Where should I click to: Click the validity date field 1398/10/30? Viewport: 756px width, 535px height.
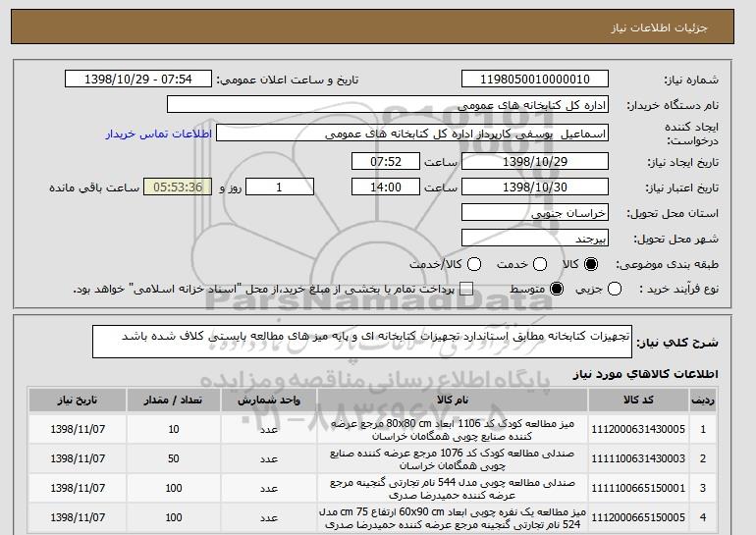tap(535, 187)
